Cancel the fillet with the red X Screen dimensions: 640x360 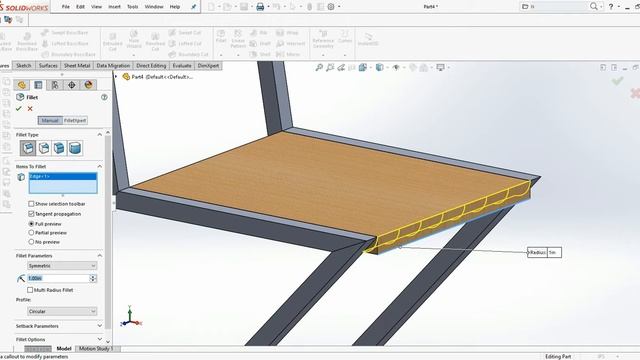click(x=30, y=109)
